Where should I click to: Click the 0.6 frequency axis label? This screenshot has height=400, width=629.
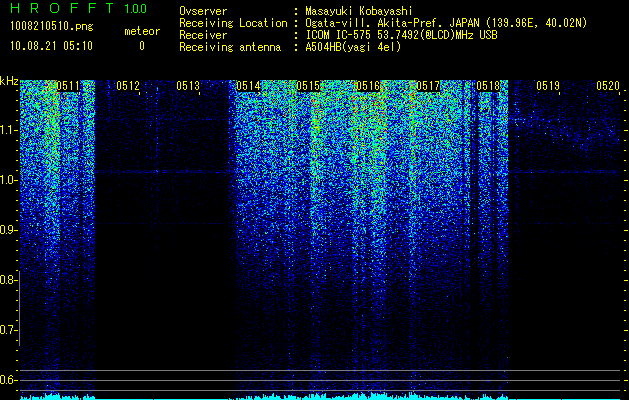point(8,380)
